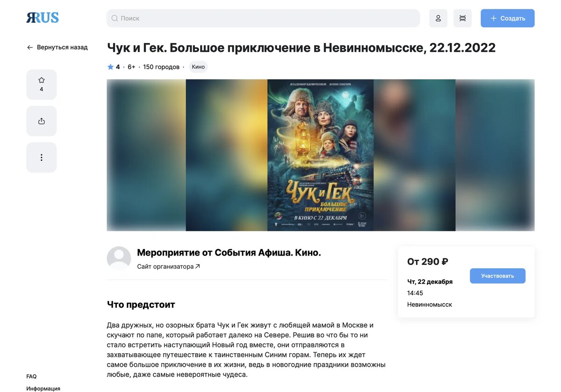Click the share icon in the left sidebar
This screenshot has height=392, width=561.
click(x=41, y=121)
